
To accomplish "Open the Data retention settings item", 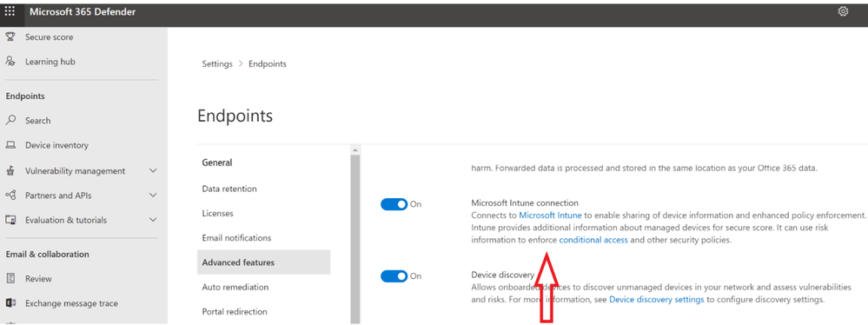I will [229, 189].
